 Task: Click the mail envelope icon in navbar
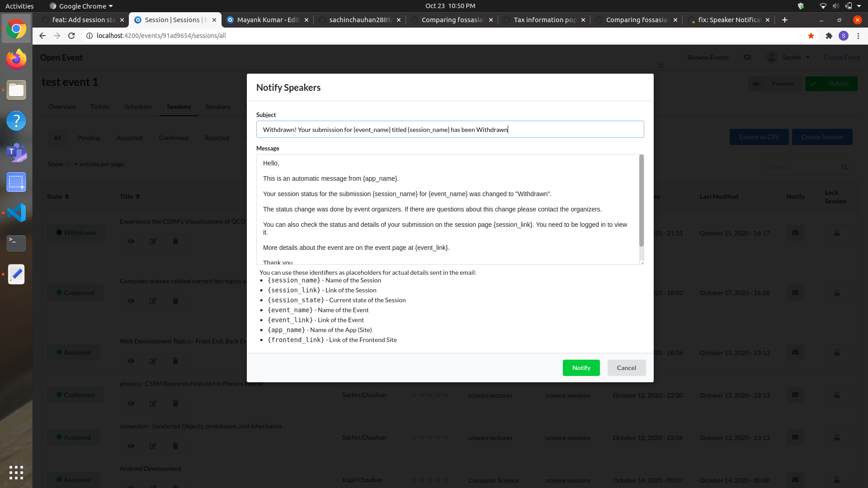[x=747, y=57]
